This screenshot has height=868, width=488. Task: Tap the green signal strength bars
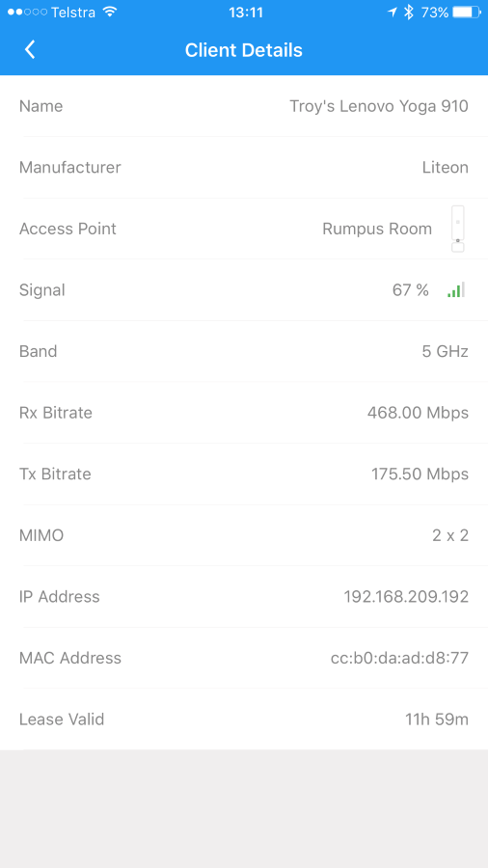[x=456, y=289]
